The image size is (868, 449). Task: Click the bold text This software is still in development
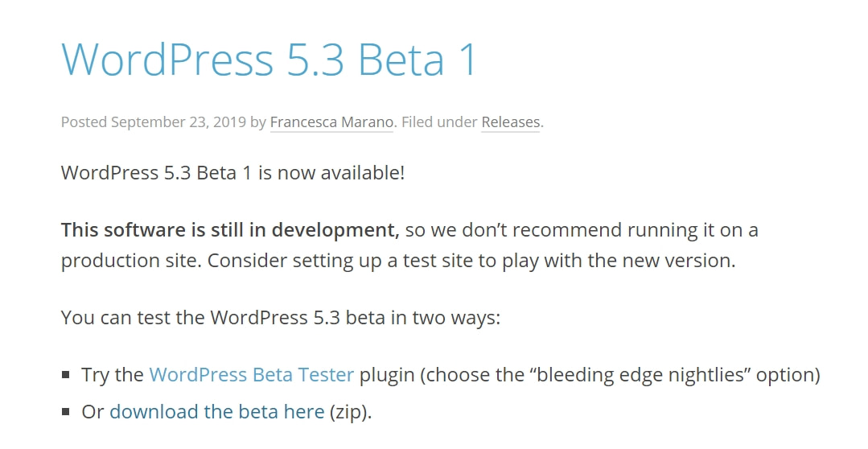pyautogui.click(x=230, y=230)
